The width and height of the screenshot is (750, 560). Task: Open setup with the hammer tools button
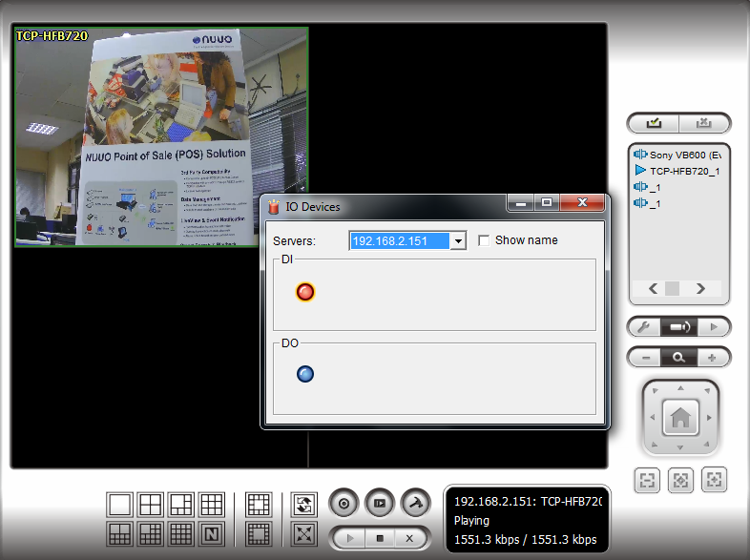[x=415, y=503]
